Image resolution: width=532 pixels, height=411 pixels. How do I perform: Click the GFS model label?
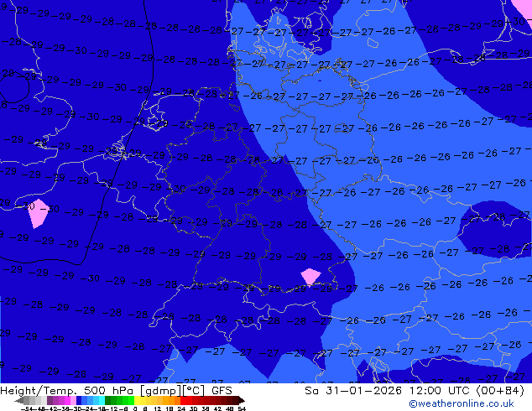click(x=222, y=391)
